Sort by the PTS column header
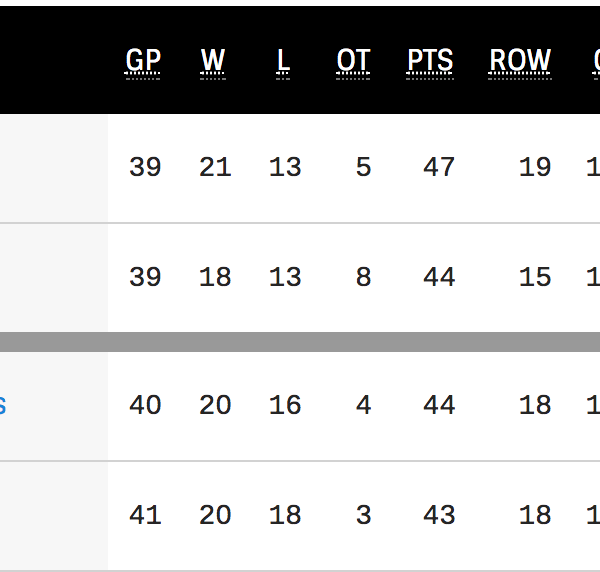 pos(430,61)
